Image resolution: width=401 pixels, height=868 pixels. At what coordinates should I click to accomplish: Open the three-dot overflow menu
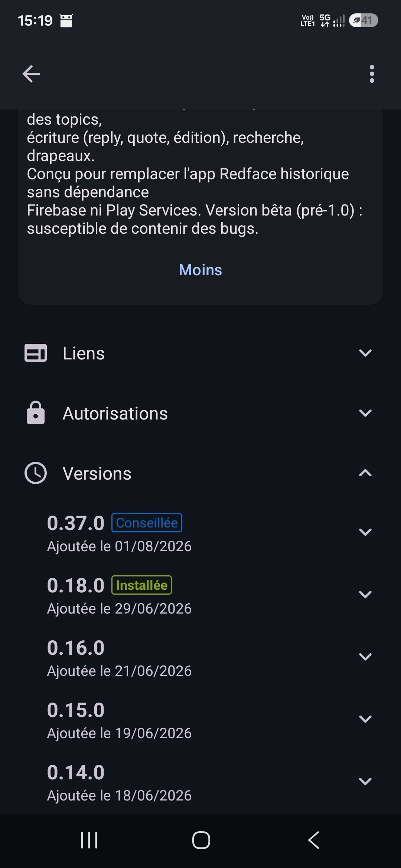point(372,74)
